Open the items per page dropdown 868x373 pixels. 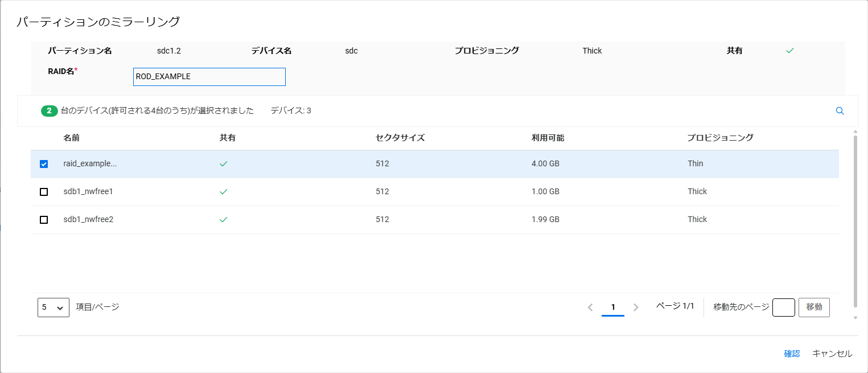[x=53, y=308]
